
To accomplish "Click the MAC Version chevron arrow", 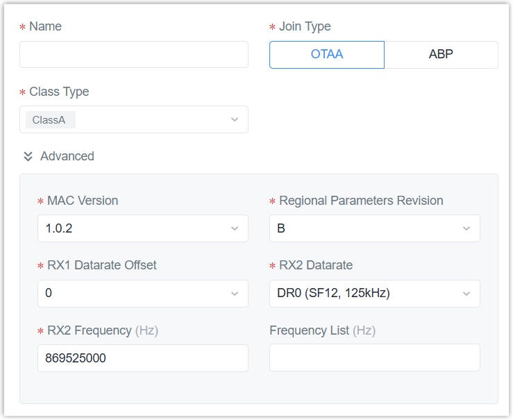I will [x=235, y=228].
